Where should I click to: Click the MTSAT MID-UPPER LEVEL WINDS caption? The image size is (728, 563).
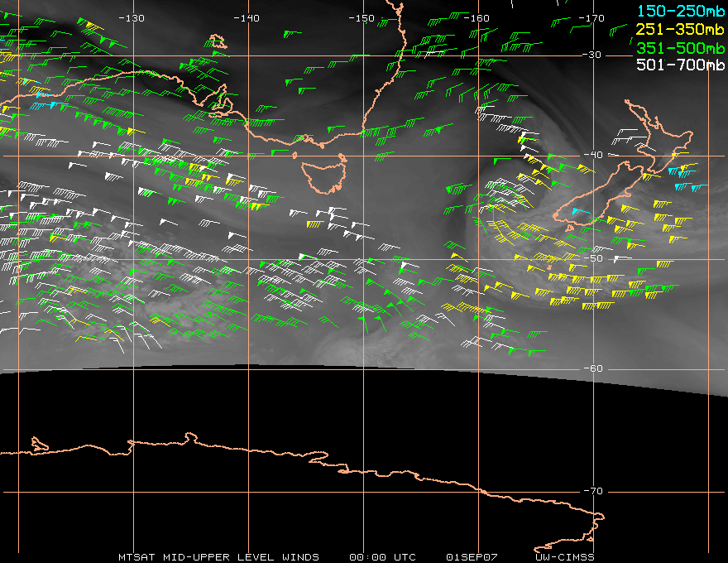218,557
